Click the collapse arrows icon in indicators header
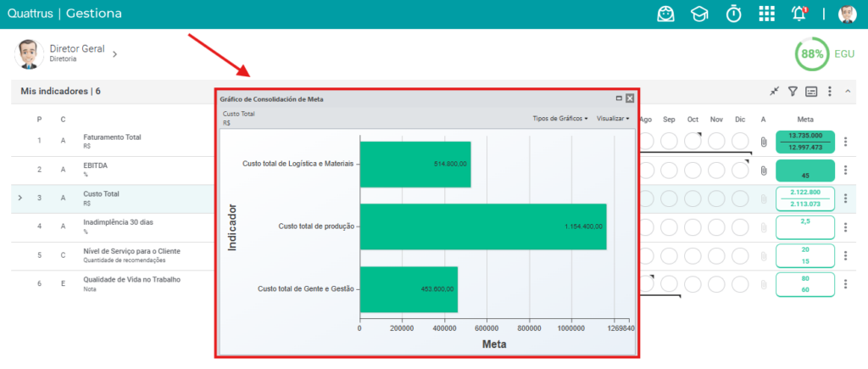 point(775,92)
